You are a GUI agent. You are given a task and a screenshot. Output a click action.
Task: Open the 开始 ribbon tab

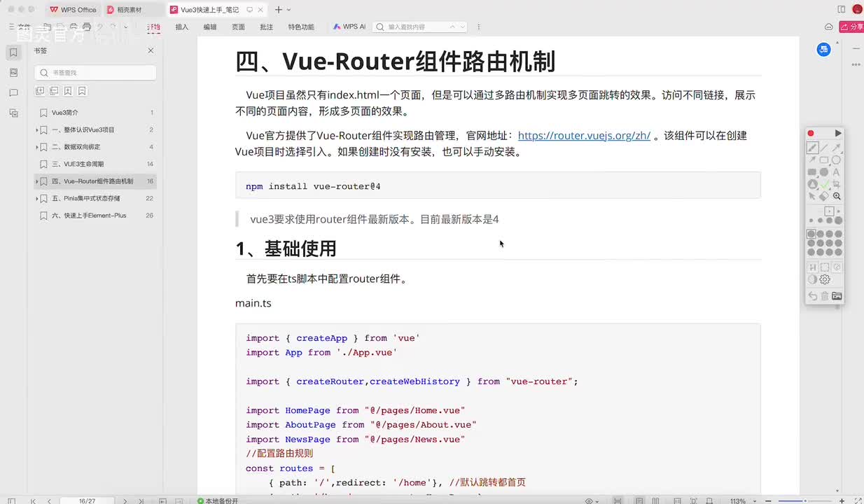pyautogui.click(x=153, y=27)
